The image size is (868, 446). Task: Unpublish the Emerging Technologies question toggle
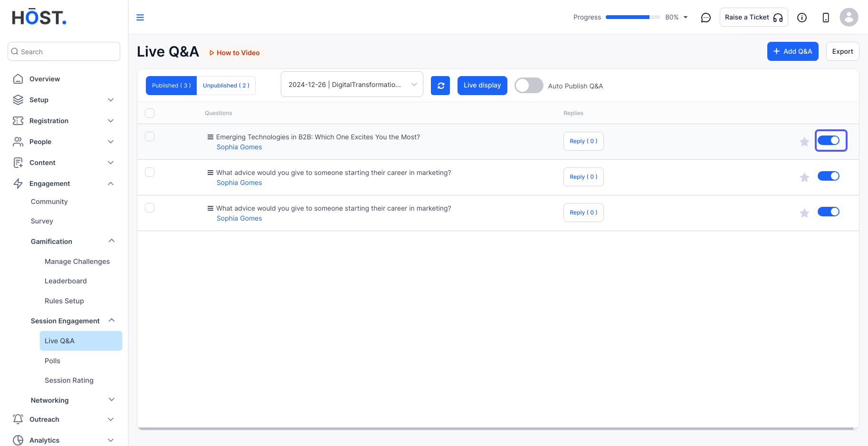(x=829, y=141)
